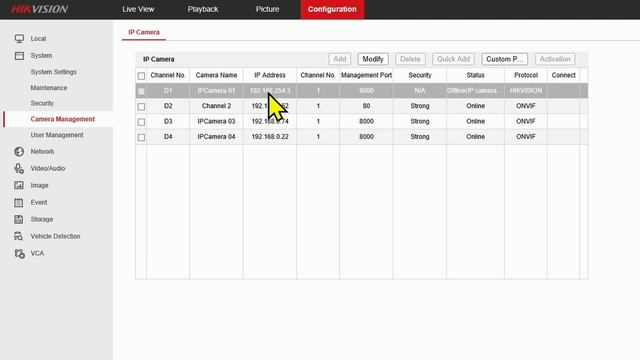This screenshot has height=360, width=640.
Task: Open Network globe icon
Action: tap(19, 151)
